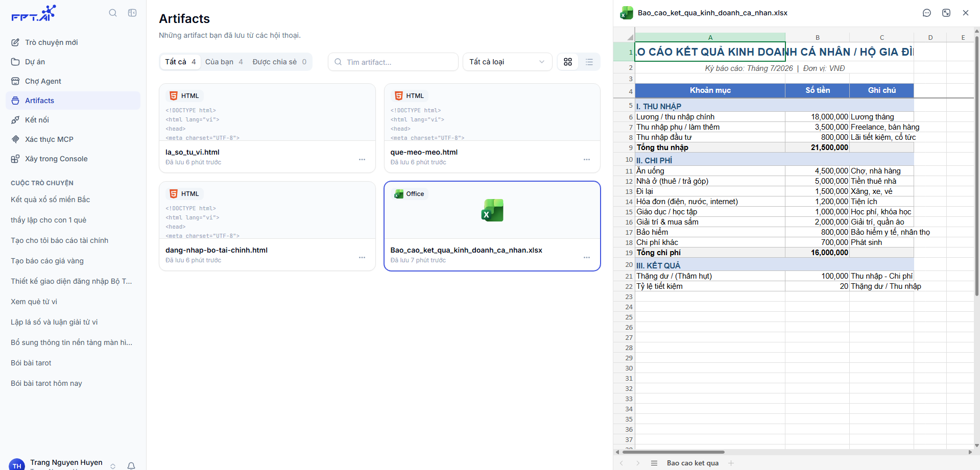Switch to Của bạn tab

click(x=224, y=62)
